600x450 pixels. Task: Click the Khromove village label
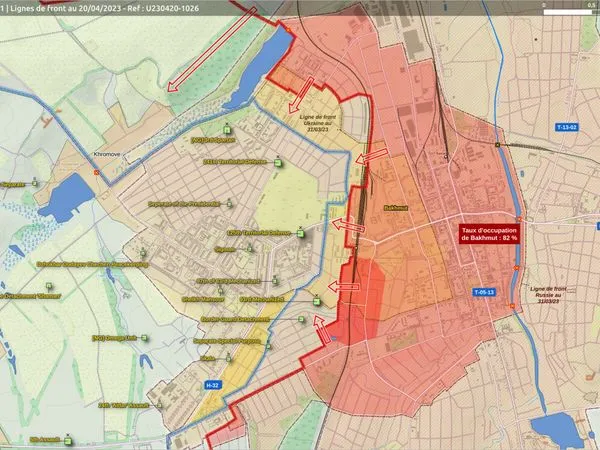pos(107,154)
